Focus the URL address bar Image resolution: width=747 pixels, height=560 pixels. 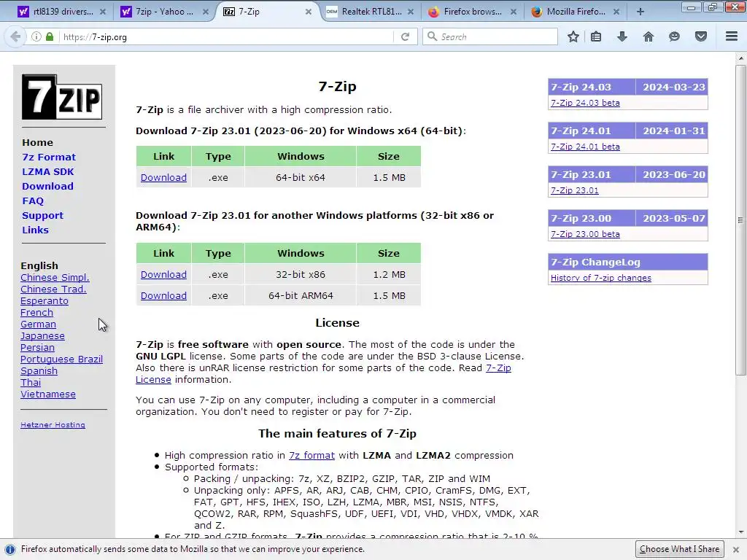(226, 36)
